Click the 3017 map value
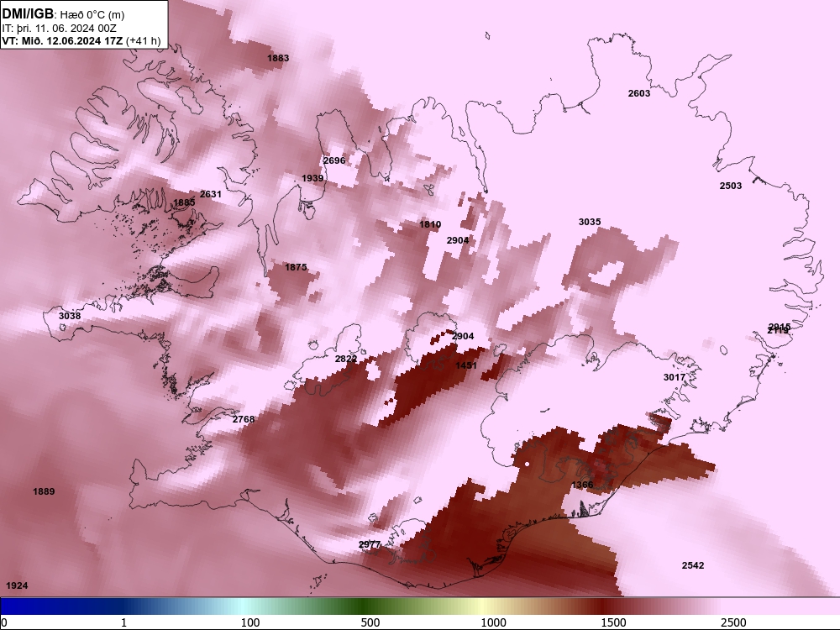The image size is (840, 630). [675, 377]
